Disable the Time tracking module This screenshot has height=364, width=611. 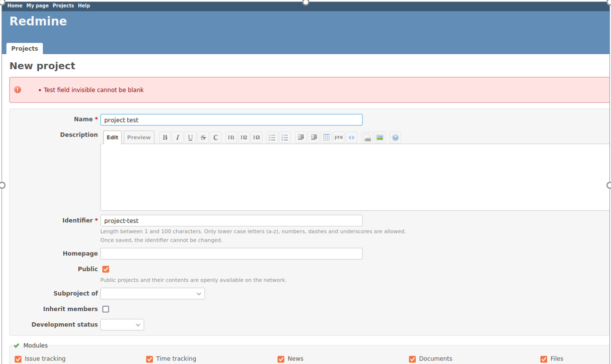point(149,359)
